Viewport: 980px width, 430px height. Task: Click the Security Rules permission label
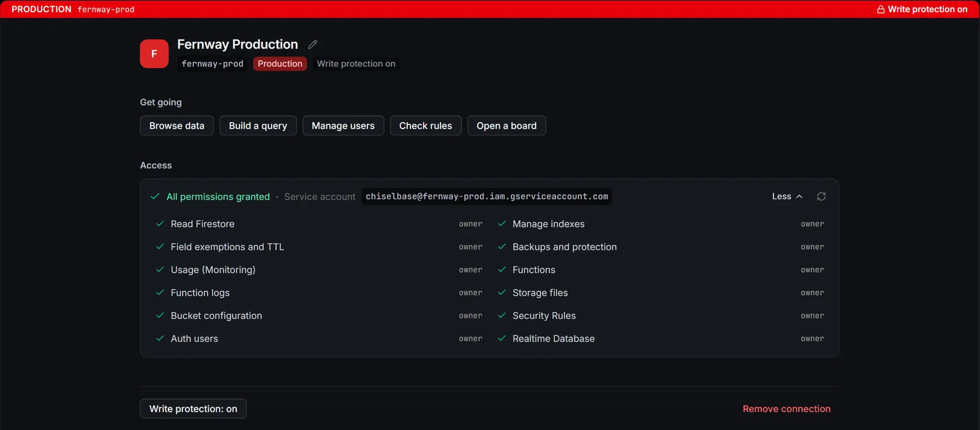tap(544, 316)
